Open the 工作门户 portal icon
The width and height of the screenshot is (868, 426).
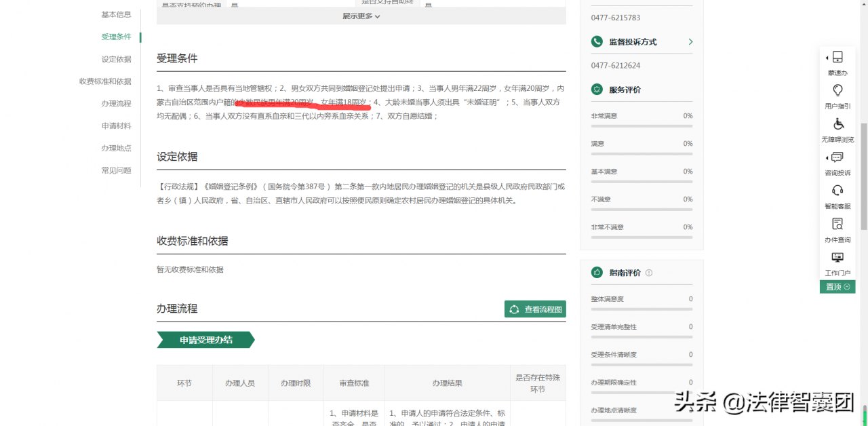(x=837, y=256)
